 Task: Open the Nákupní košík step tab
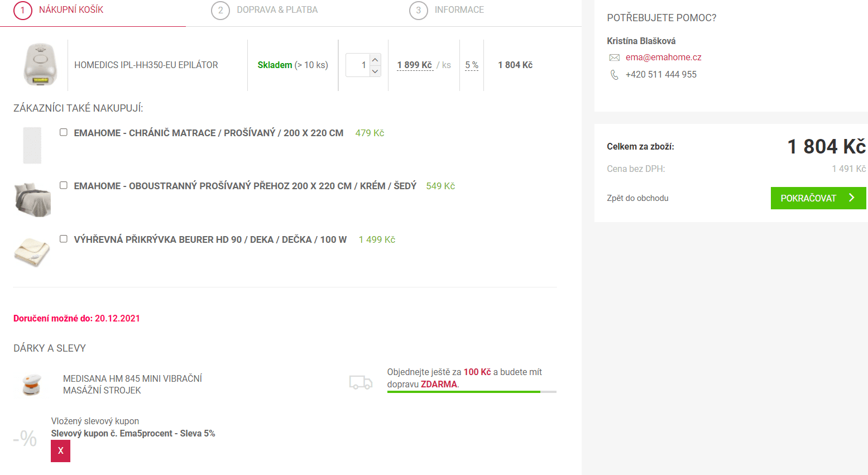(x=71, y=10)
